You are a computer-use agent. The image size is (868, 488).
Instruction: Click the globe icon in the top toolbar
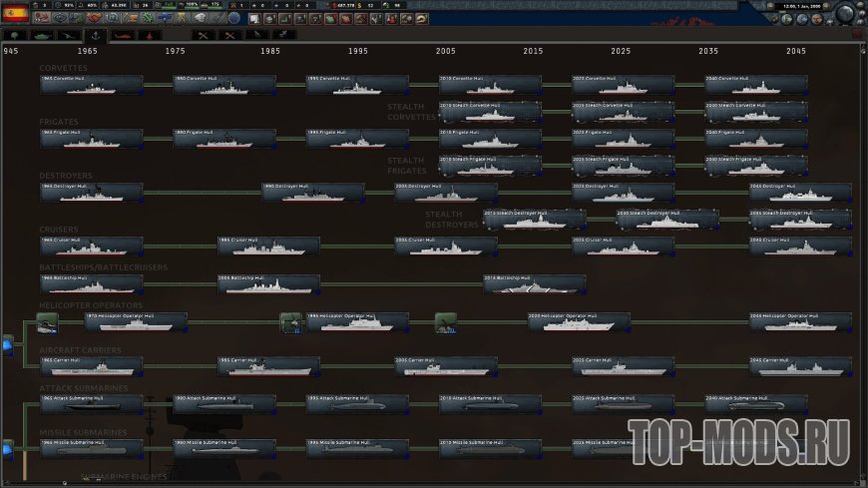click(x=234, y=18)
